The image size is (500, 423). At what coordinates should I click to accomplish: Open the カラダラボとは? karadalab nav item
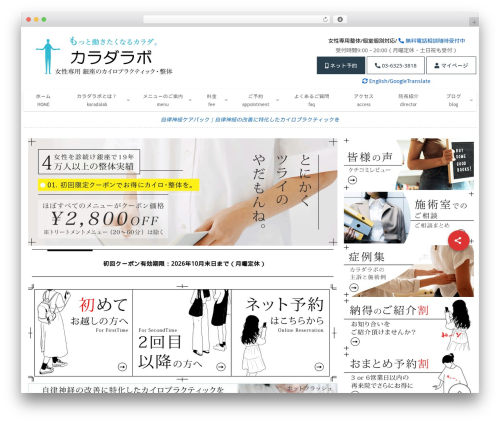pyautogui.click(x=97, y=100)
